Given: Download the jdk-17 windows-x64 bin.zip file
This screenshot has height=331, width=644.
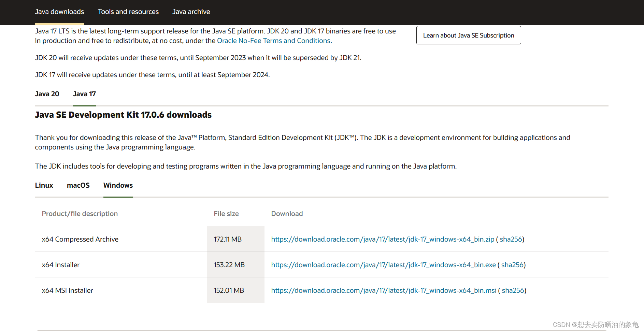Looking at the screenshot, I should (383, 239).
